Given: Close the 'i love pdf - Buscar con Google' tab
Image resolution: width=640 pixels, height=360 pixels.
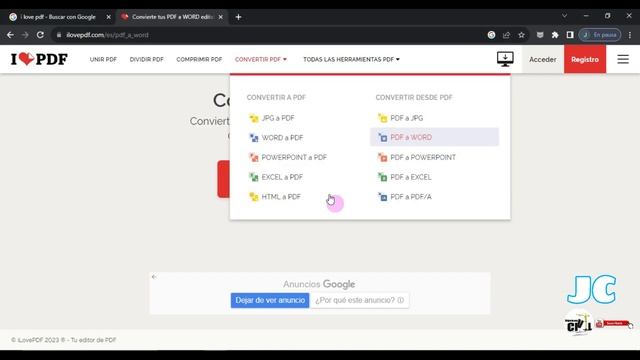Looking at the screenshot, I should tap(108, 17).
